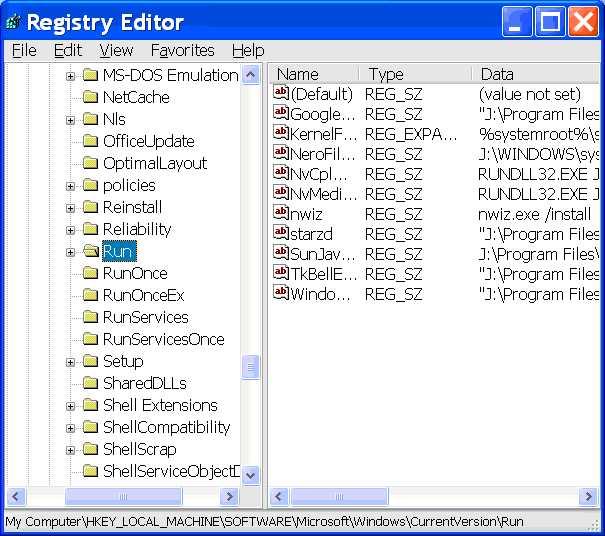The image size is (605, 536).
Task: Click the string value icon next to nwiz
Action: coord(281,214)
